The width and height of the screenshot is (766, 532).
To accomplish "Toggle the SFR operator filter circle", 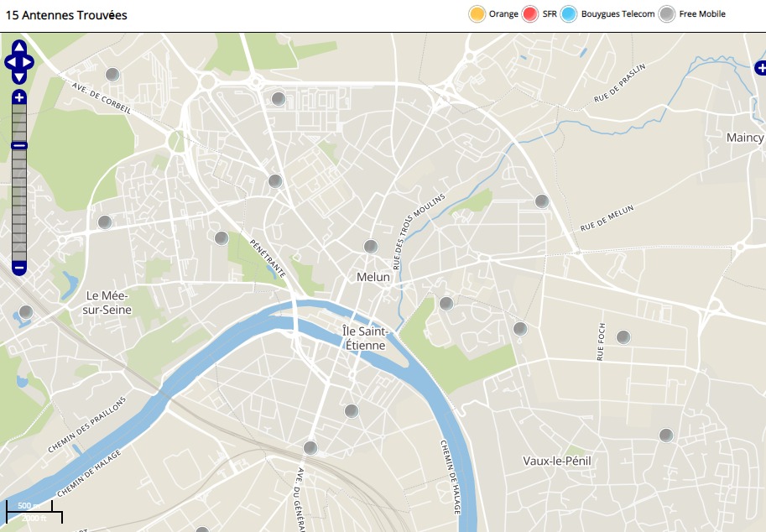I will 530,14.
